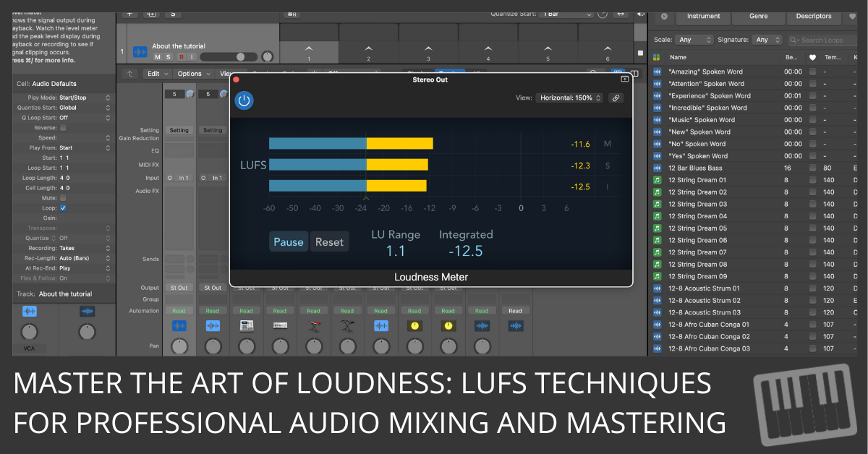
Task: Click the plugin link chain icon
Action: pyautogui.click(x=616, y=98)
